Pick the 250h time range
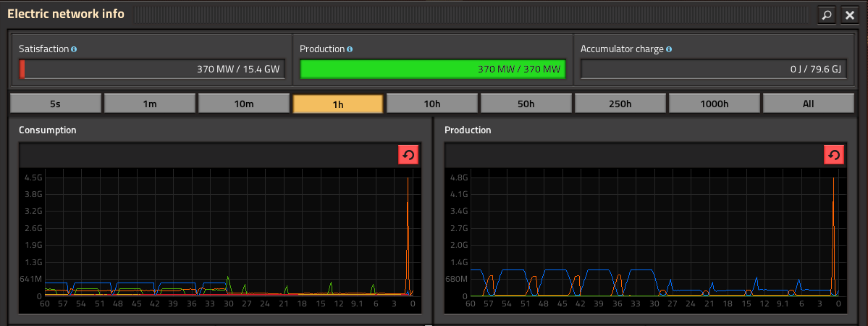The image size is (868, 326). point(620,104)
